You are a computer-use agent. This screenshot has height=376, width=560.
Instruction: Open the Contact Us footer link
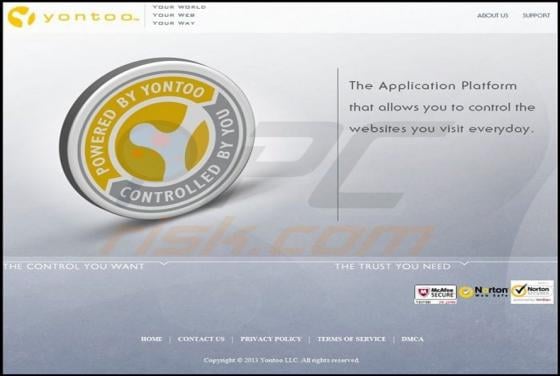pyautogui.click(x=201, y=339)
